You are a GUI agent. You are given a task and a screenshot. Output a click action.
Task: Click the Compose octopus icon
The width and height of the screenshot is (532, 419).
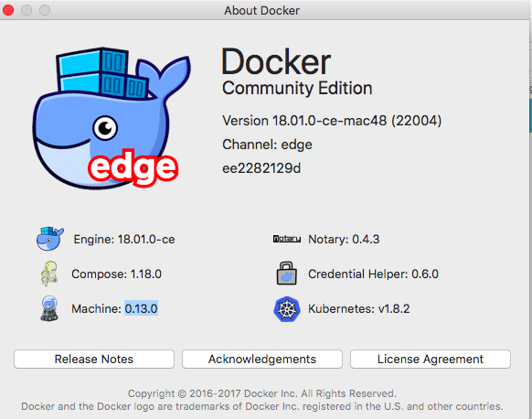pyautogui.click(x=49, y=274)
